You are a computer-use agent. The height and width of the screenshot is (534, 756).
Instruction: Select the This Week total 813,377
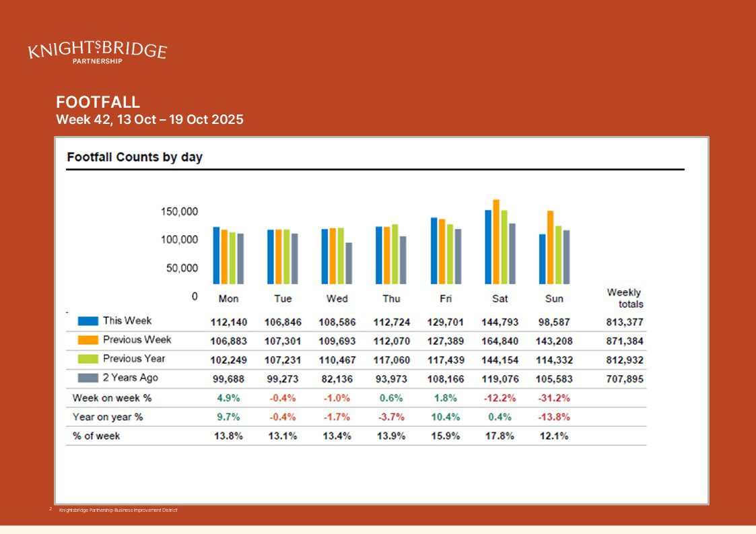click(624, 322)
